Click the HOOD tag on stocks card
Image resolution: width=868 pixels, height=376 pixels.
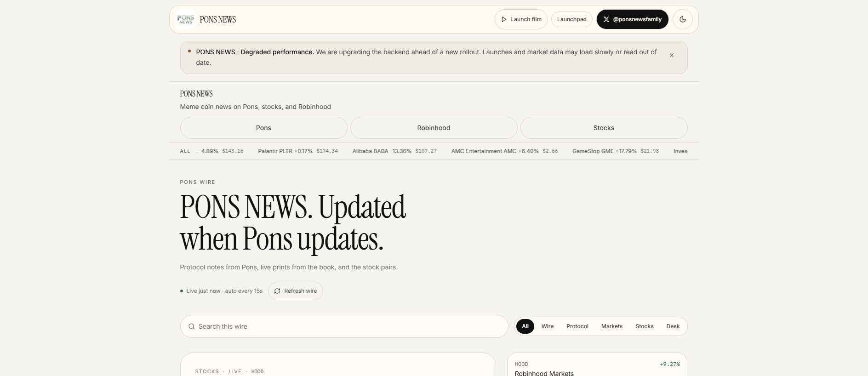[x=257, y=371]
